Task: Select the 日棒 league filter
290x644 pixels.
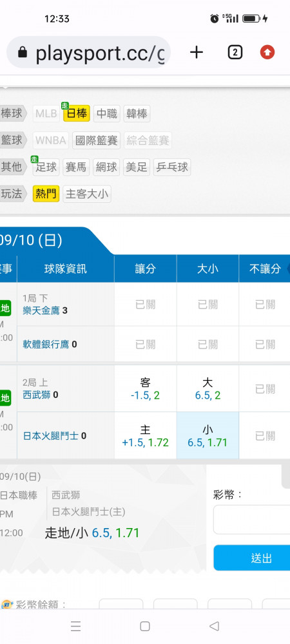Action: (77, 114)
